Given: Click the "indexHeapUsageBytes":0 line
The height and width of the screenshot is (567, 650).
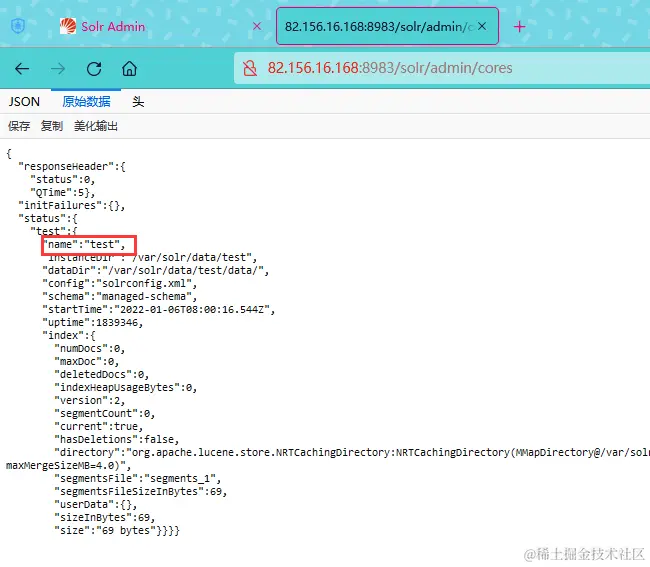Looking at the screenshot, I should point(126,388).
